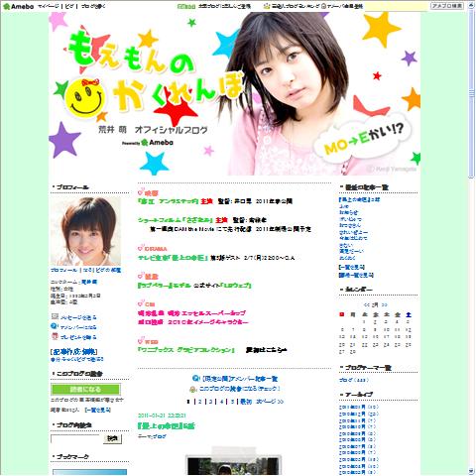Click the 次ページ >> pagination link
The image size is (476, 476).
pyautogui.click(x=270, y=402)
